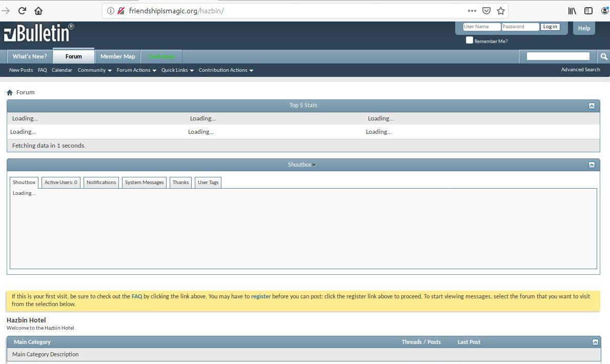Click the vBulletin logo
The image size is (610, 364).
point(38,33)
